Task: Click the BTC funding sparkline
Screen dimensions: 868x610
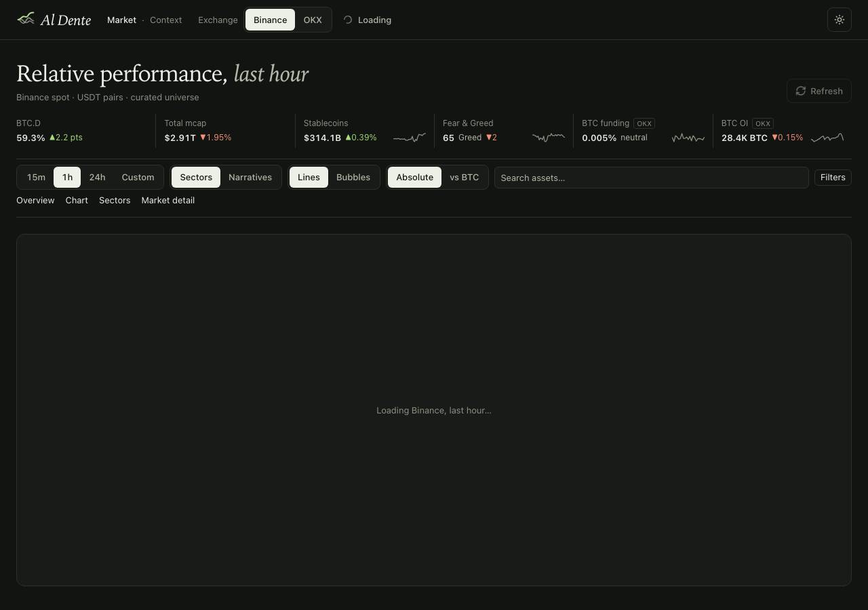Action: click(x=688, y=138)
